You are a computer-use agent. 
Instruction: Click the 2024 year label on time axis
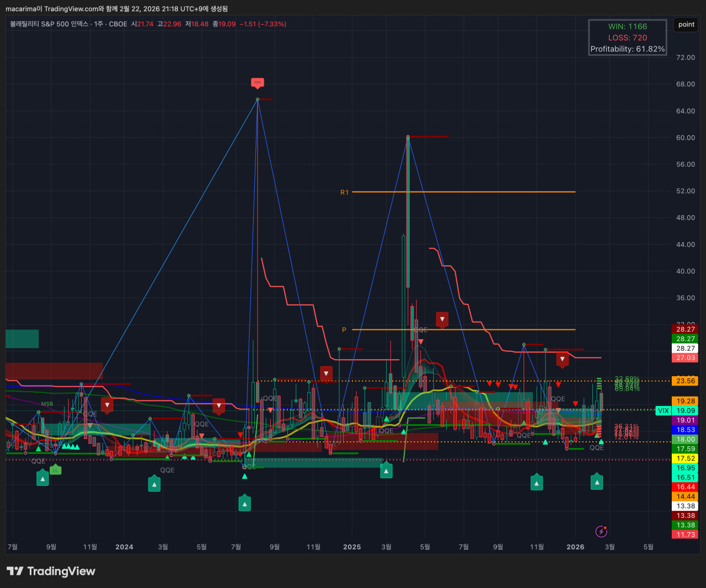point(124,547)
